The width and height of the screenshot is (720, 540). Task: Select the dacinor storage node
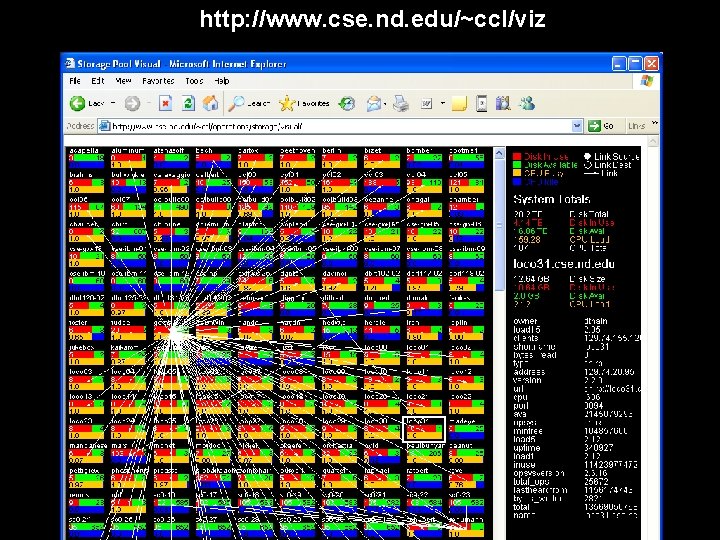tap(340, 281)
